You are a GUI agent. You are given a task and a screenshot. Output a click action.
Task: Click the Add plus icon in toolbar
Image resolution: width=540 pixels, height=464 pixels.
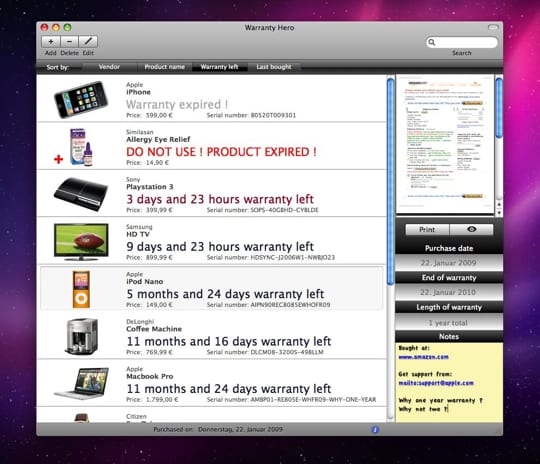click(51, 42)
